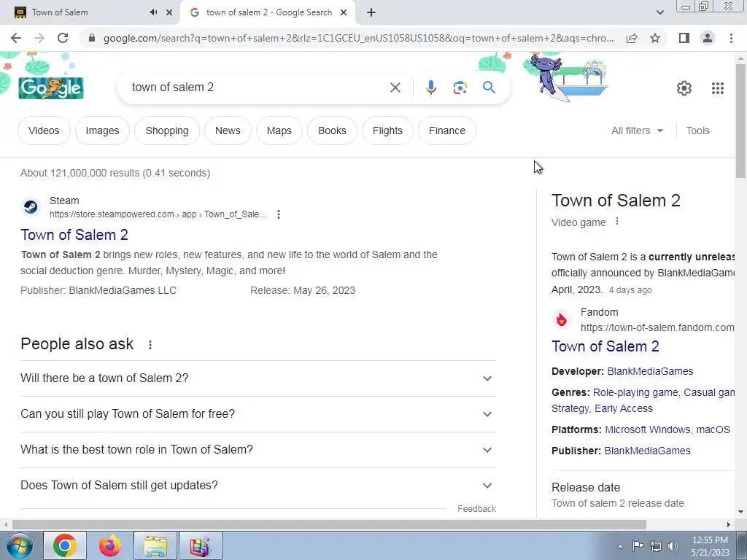Switch to Flights results tab
747x560 pixels.
pos(387,131)
